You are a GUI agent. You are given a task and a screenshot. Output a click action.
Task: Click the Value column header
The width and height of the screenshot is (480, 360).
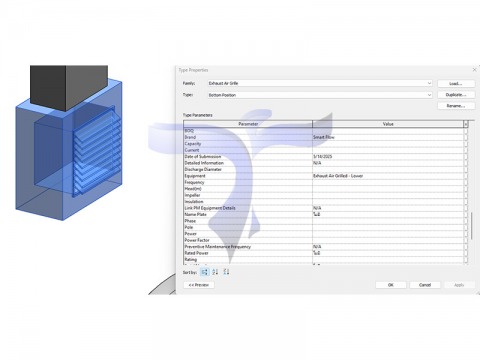(388, 124)
